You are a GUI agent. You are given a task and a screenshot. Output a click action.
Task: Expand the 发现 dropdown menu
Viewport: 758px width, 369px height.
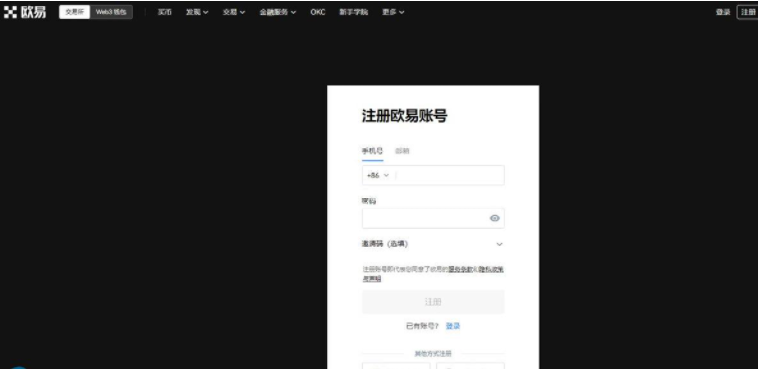tap(197, 12)
